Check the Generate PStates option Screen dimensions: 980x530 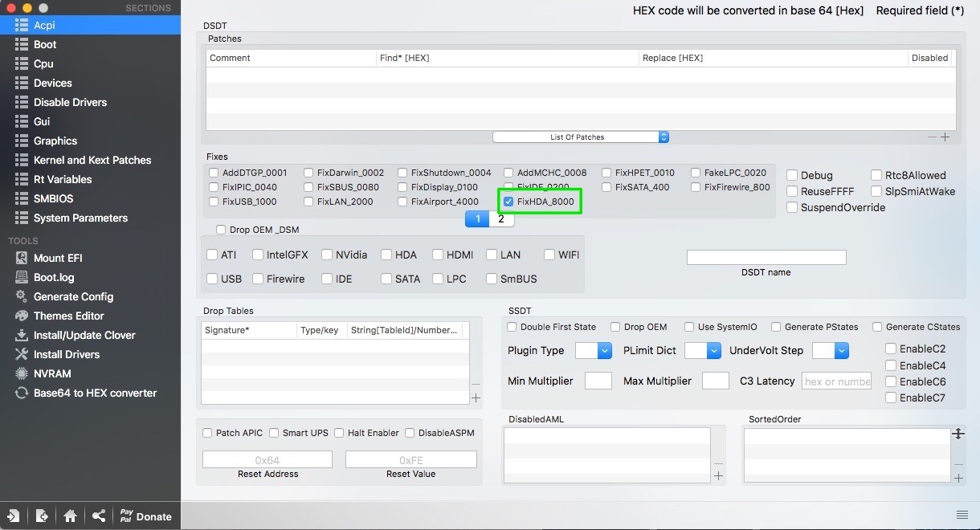click(x=776, y=327)
